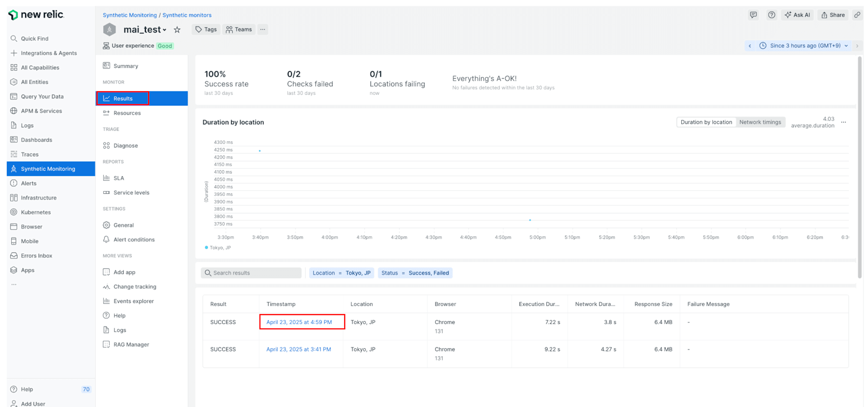Viewport: 868px width, 407px height.
Task: Open the Since 3 hours ago time picker
Action: 804,46
